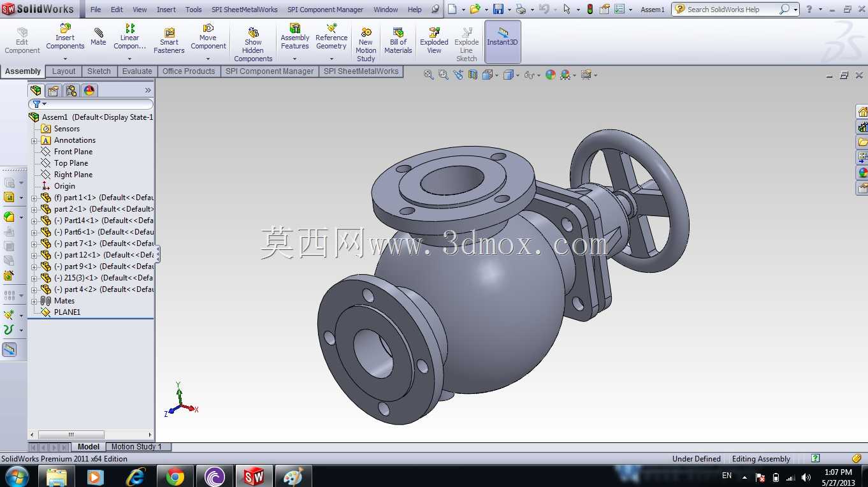The height and width of the screenshot is (487, 868).
Task: Switch to the Layout tab
Action: pyautogui.click(x=64, y=71)
